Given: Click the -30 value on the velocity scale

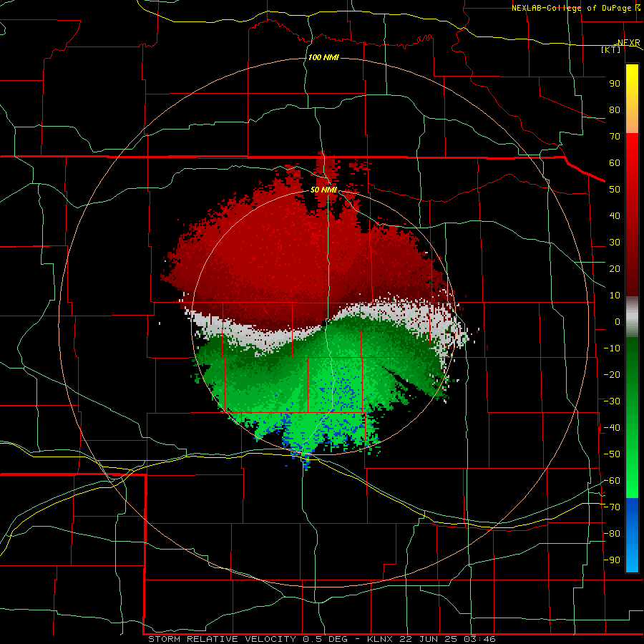Looking at the screenshot, I should pyautogui.click(x=612, y=401).
